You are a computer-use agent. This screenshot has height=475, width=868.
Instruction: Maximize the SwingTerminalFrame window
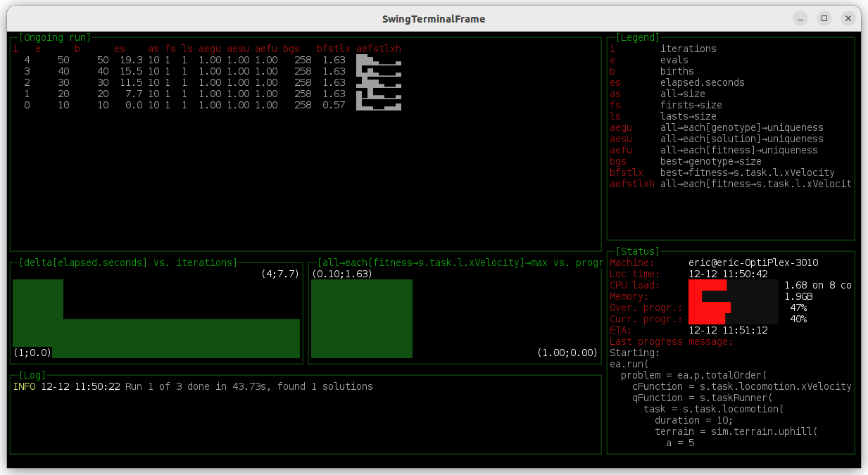point(824,18)
